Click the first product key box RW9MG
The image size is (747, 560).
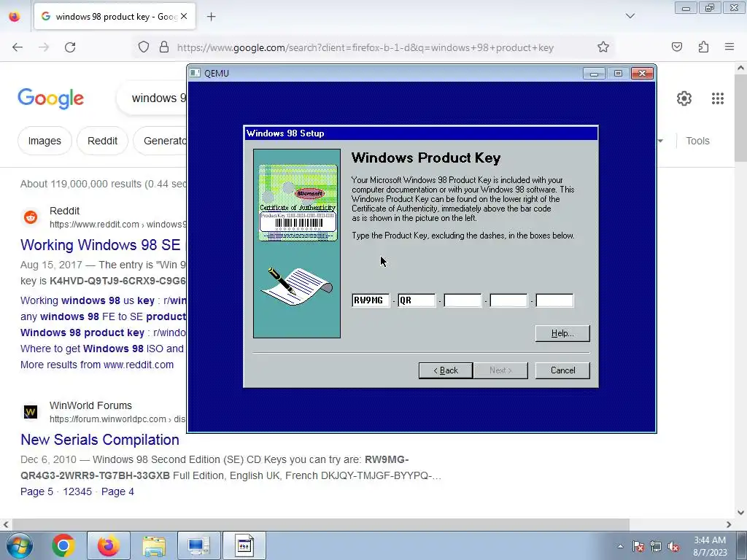370,300
